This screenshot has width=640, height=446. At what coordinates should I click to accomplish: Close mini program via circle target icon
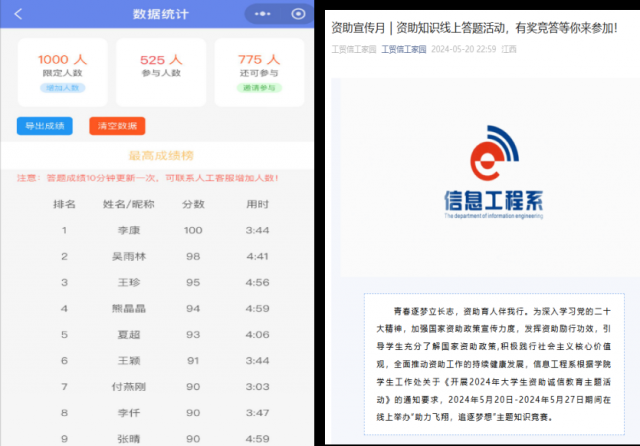coord(298,14)
